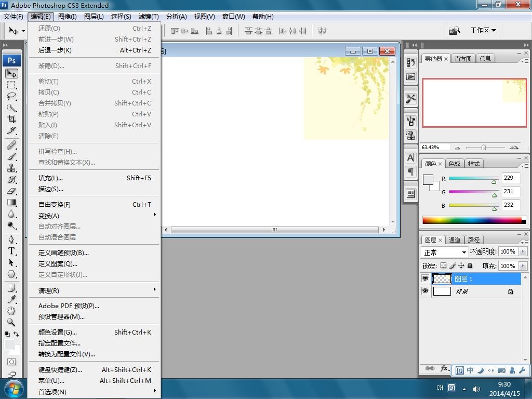Choose 填充(L)... menu item

94,178
